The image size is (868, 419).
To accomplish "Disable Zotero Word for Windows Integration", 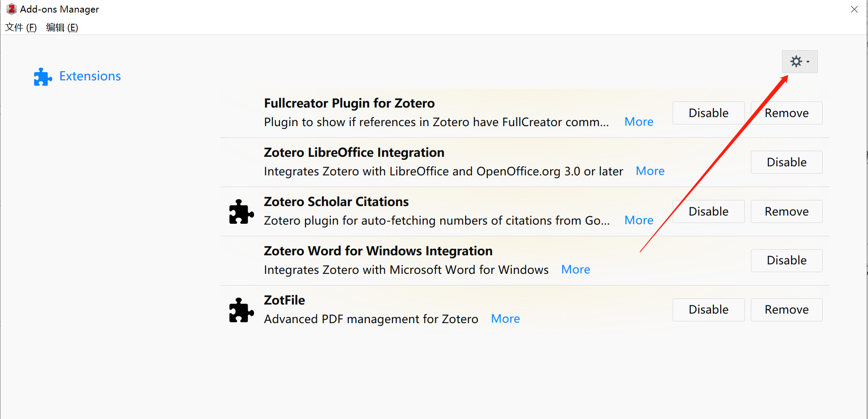I will coord(786,260).
